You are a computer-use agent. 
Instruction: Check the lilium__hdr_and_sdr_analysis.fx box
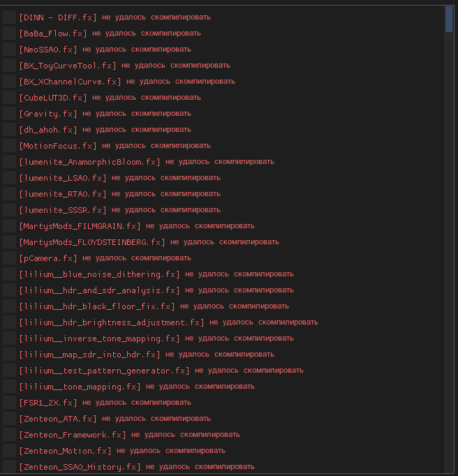(x=9, y=290)
